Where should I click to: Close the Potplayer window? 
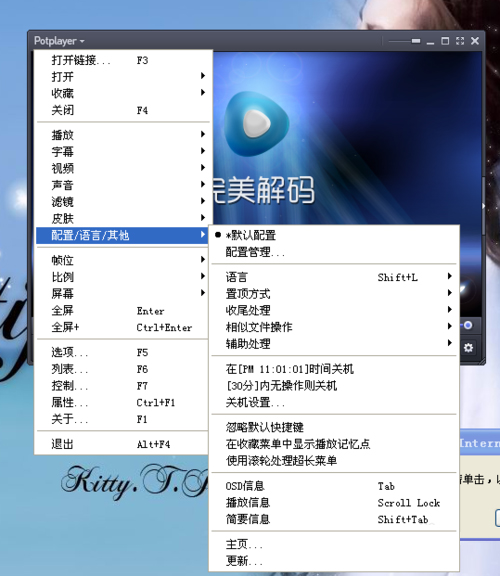click(x=475, y=41)
